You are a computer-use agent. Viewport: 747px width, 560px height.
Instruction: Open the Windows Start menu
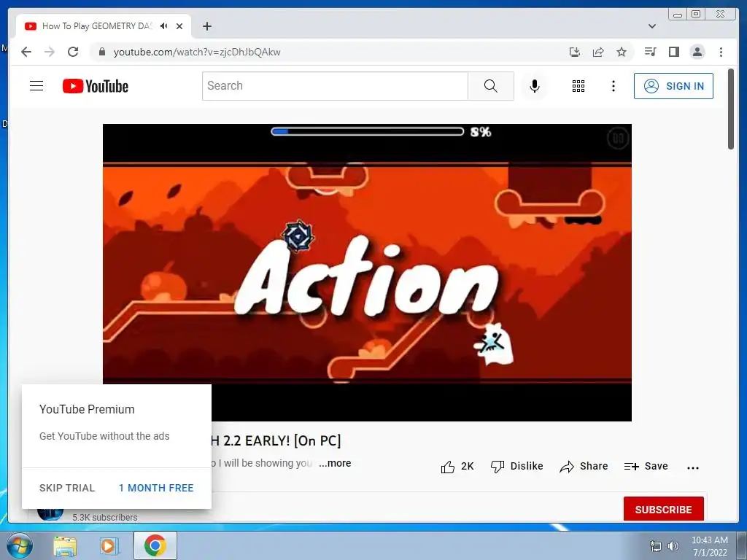click(20, 545)
